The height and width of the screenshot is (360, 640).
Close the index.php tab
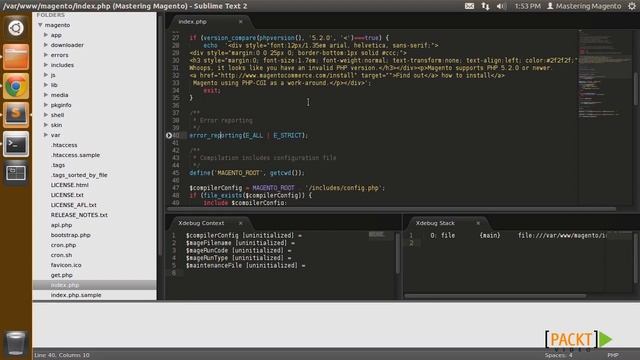pyautogui.click(x=240, y=22)
